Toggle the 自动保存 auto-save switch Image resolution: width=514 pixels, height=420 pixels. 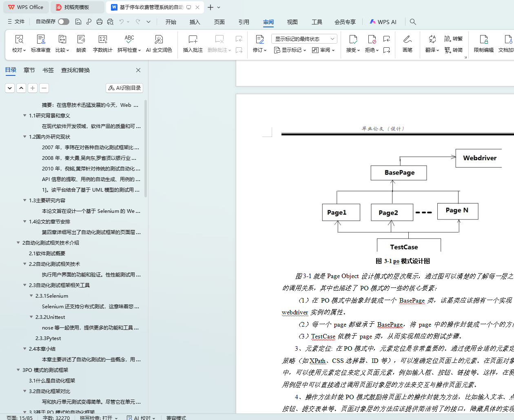63,22
